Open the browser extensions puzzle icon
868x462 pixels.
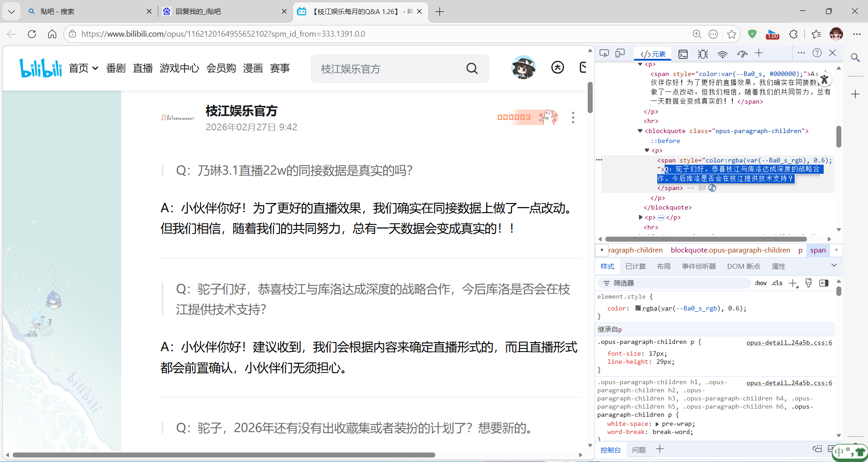tap(793, 34)
